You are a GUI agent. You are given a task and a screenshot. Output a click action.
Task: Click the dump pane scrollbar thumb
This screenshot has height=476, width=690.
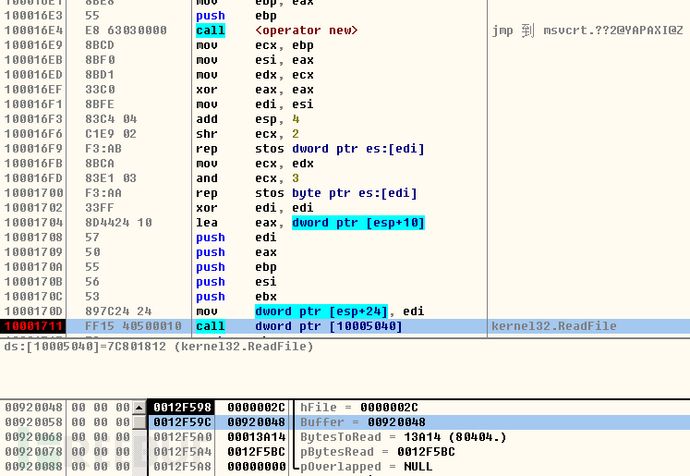[139, 422]
